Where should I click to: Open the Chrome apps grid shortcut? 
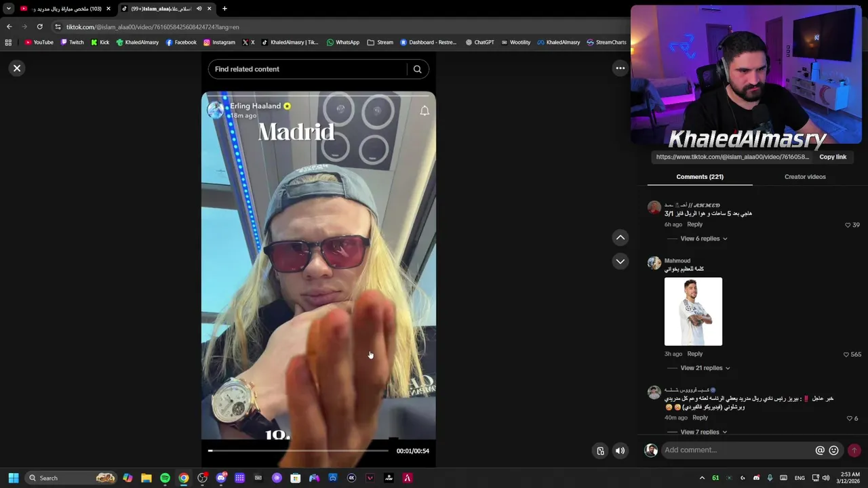coord(8,43)
